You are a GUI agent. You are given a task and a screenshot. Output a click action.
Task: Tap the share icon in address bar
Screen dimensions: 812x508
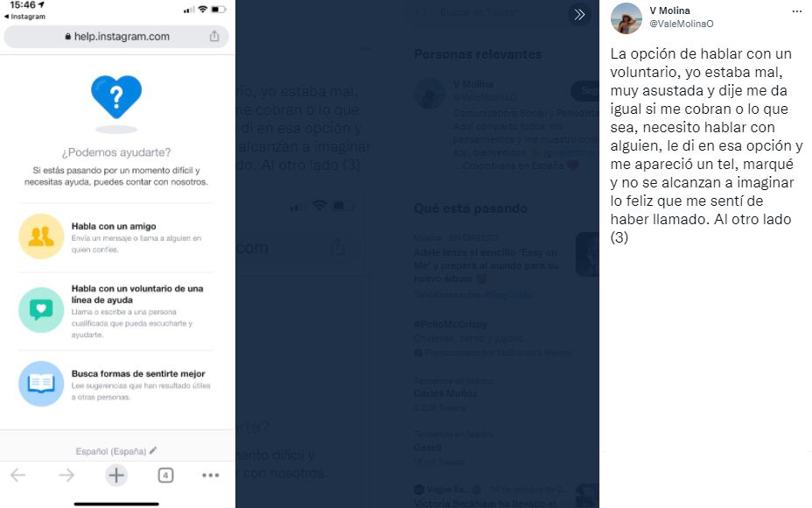214,36
